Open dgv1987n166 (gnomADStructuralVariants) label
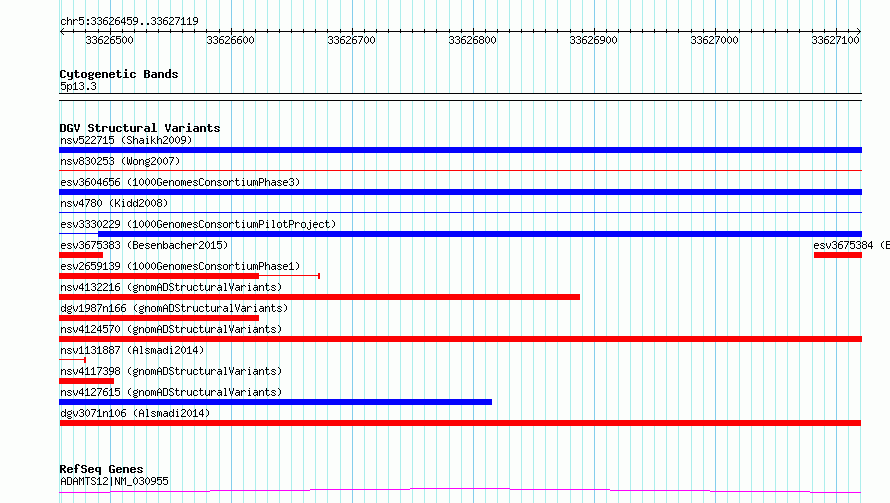Image resolution: width=890 pixels, height=503 pixels. tap(174, 308)
